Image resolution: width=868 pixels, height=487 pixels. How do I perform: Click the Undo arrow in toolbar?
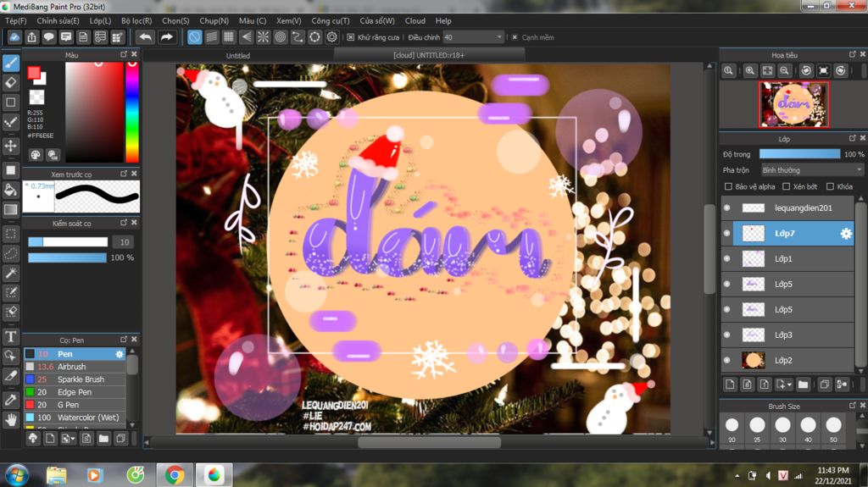[x=146, y=37]
